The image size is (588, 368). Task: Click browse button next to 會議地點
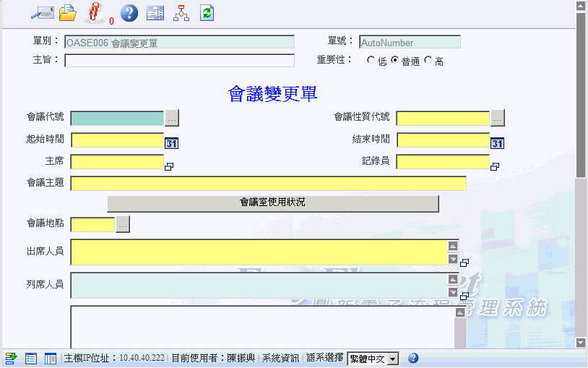pos(123,225)
